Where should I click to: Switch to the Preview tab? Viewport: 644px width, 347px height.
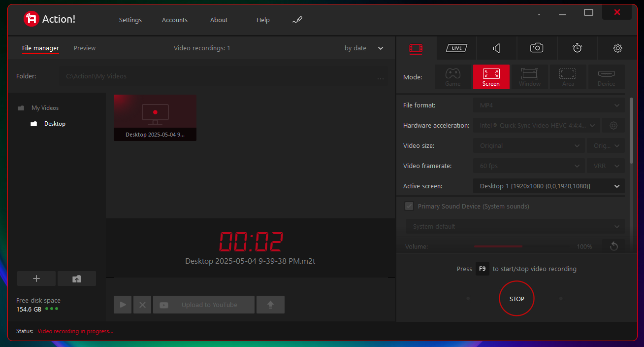85,48
